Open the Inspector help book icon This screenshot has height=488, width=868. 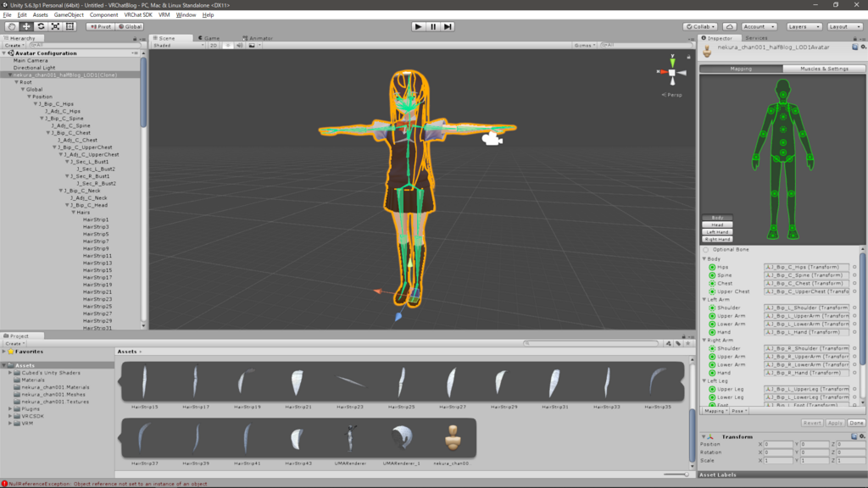point(854,47)
